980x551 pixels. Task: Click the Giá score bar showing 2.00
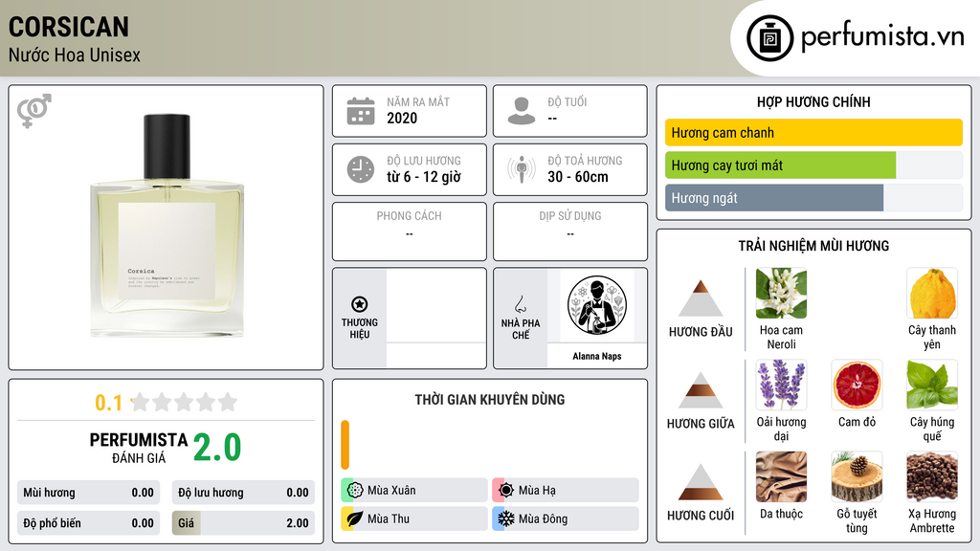243,523
